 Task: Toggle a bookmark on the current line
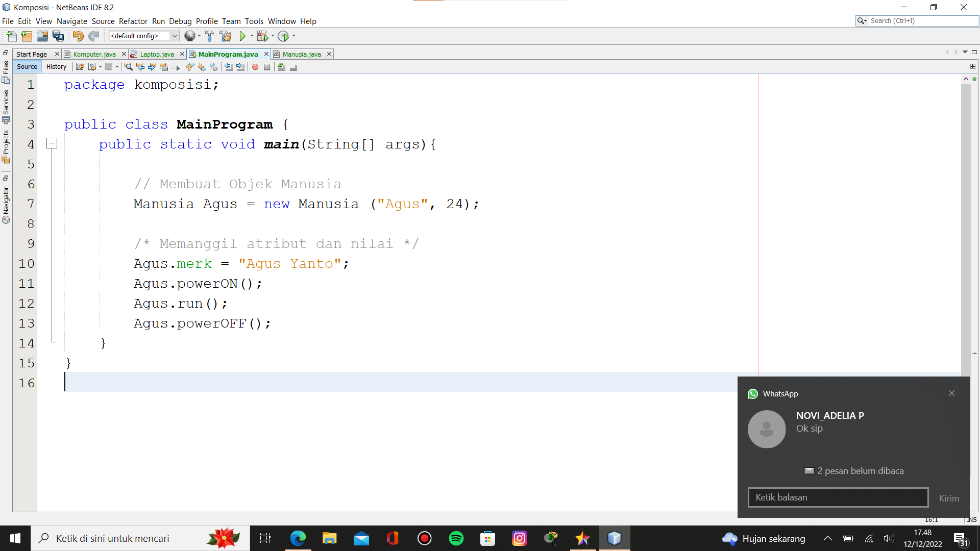[214, 67]
